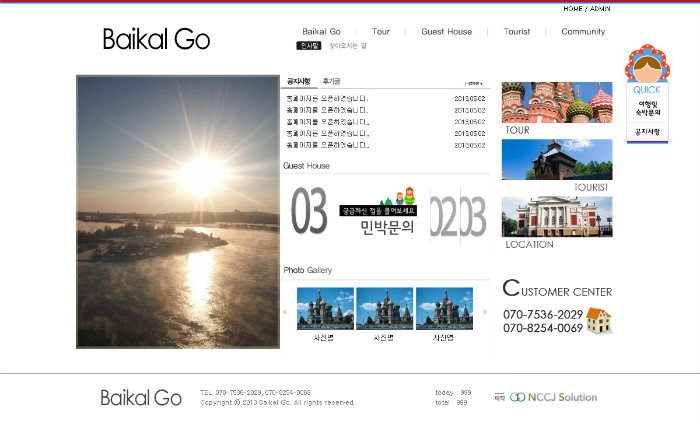Click the TOUR caption under the domes image
The image size is (700, 421).
517,130
